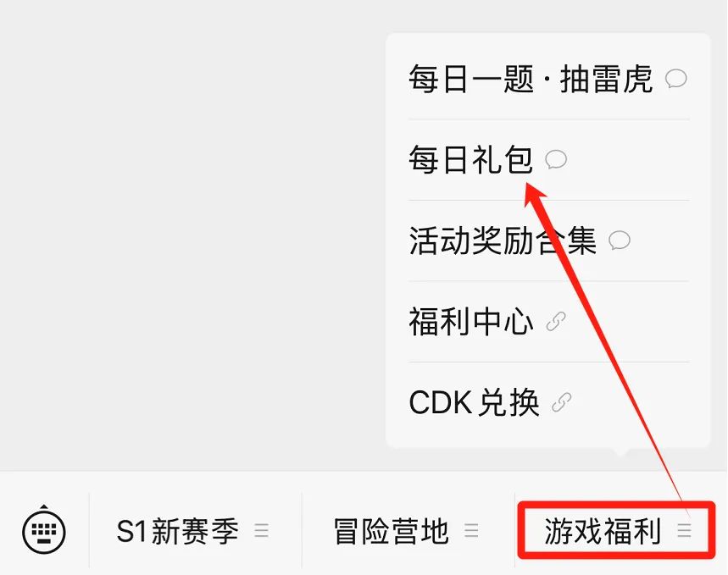Tap the 游戏福利 label text

coord(603,531)
